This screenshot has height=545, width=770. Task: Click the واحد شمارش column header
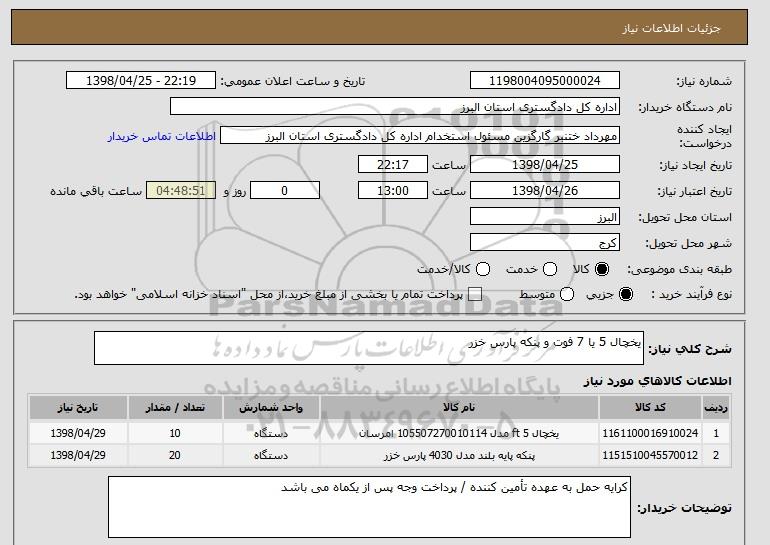[x=271, y=408]
